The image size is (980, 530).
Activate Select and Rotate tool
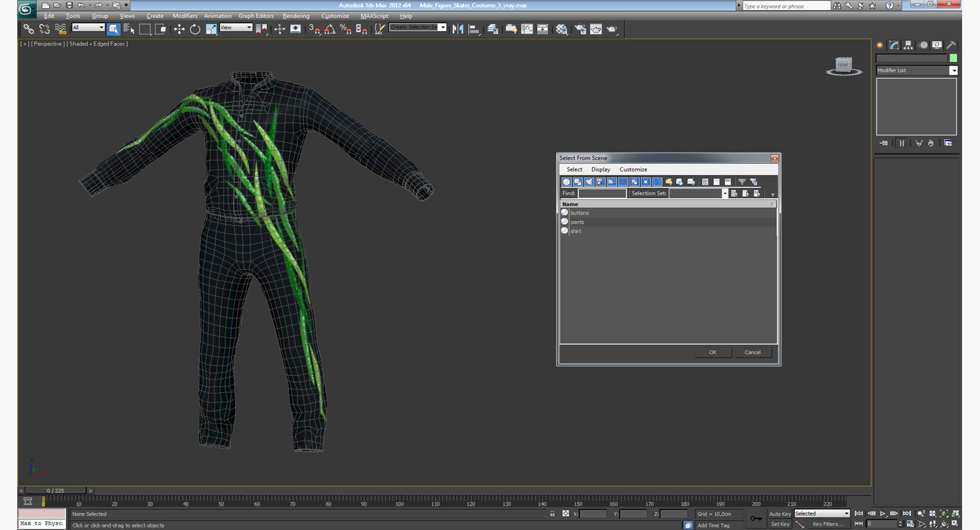[x=195, y=29]
